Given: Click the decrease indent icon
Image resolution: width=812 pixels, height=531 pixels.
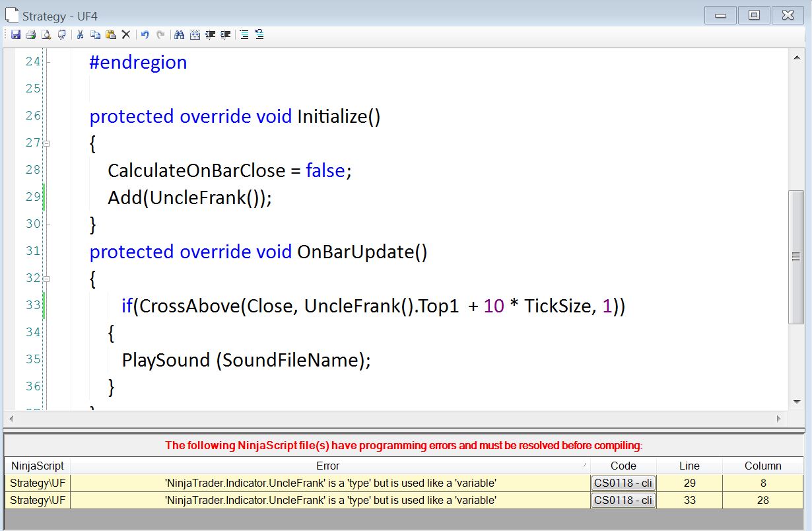Looking at the screenshot, I should pos(210,35).
